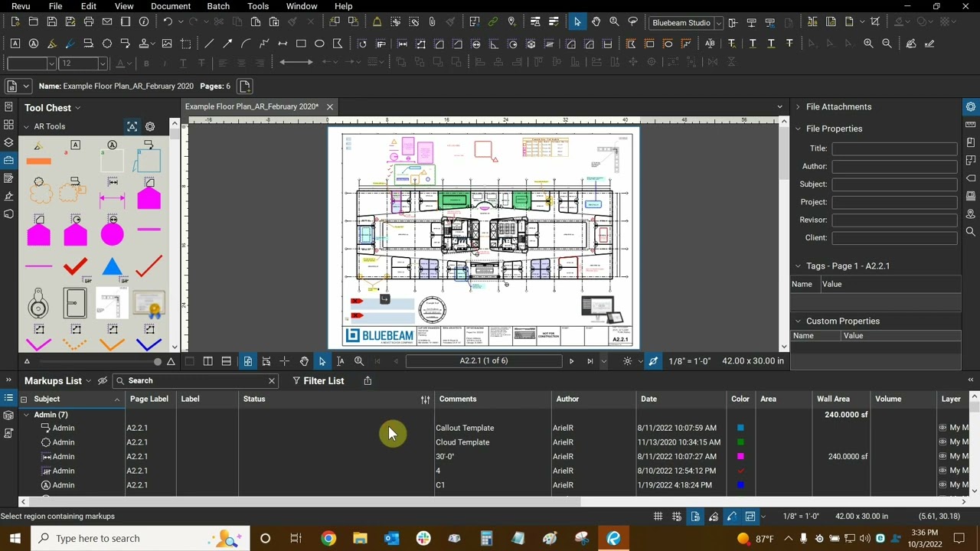Screen dimensions: 980x551
Task: Click the green color swatch for Cloud Template
Action: tap(740, 442)
